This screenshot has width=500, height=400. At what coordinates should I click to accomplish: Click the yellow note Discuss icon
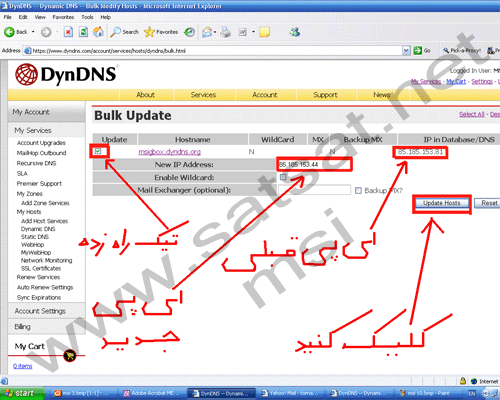pos(264,32)
